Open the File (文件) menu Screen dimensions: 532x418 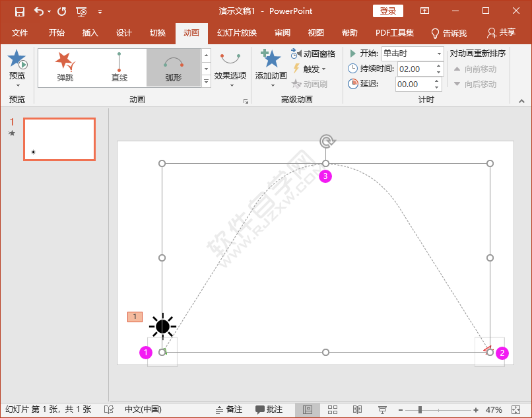pos(20,33)
